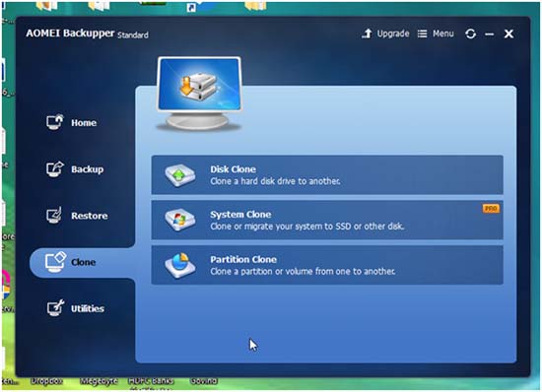
Task: Click the Upgrade link text
Action: [393, 33]
